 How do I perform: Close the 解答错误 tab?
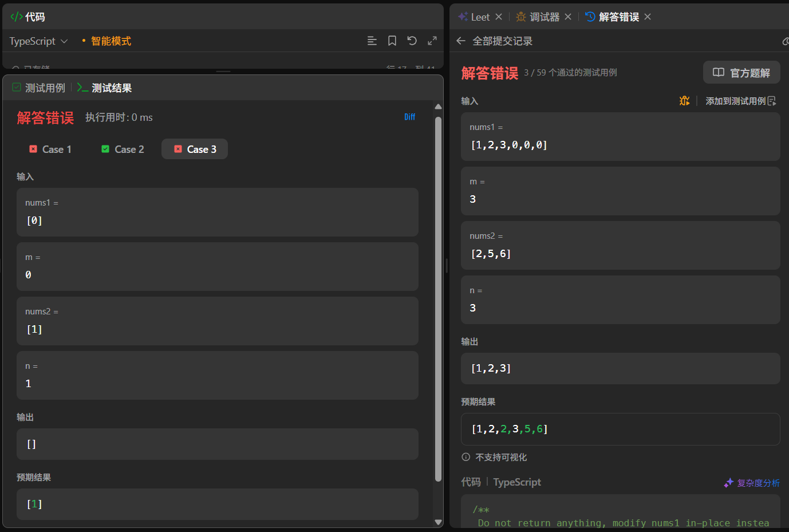(x=648, y=17)
